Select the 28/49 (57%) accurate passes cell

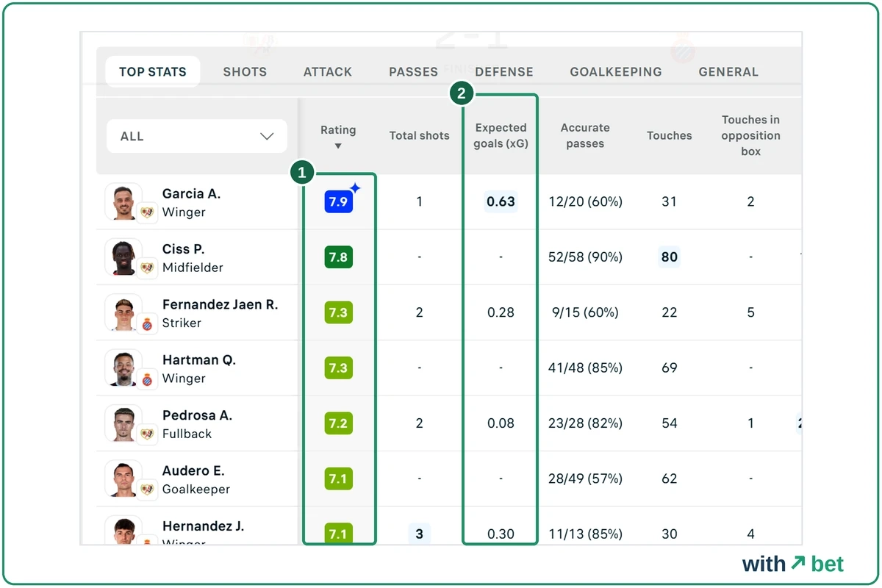point(585,478)
